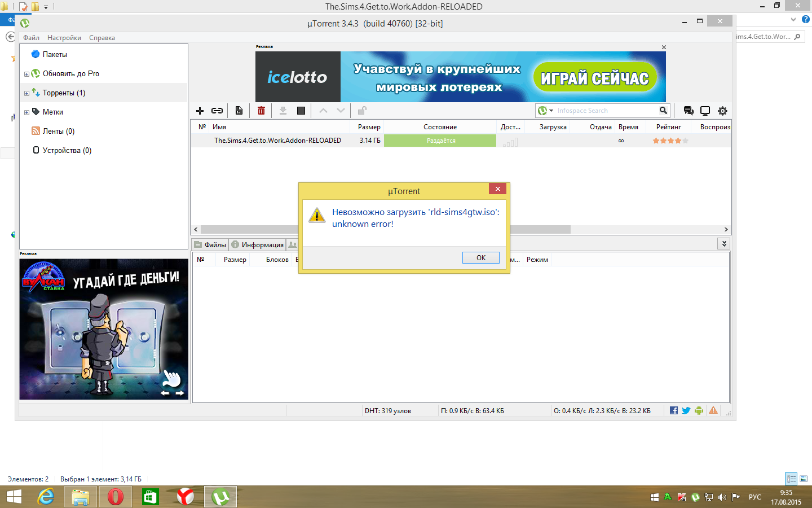Select 'Устройства (0)' in the sidebar
This screenshot has height=508, width=812.
67,151
